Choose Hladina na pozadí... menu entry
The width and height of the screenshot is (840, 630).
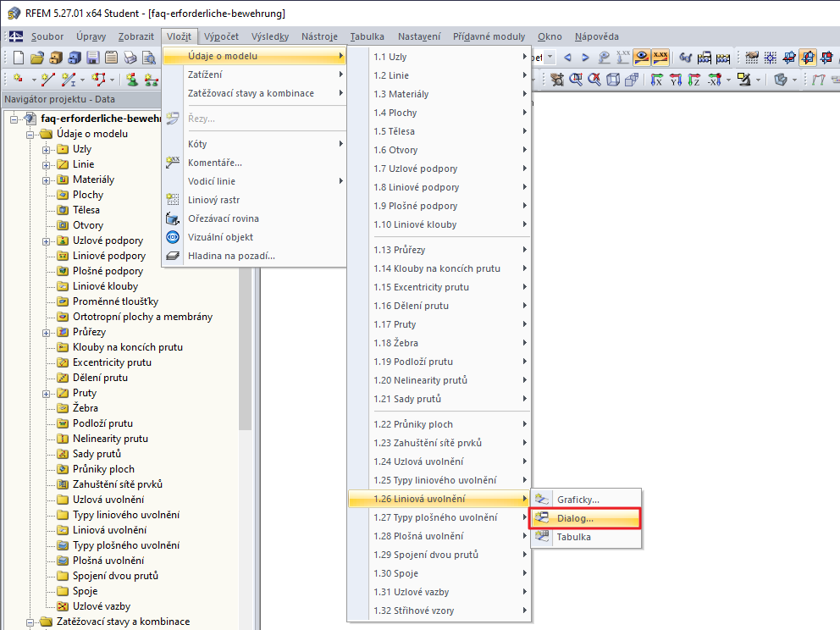[255, 256]
